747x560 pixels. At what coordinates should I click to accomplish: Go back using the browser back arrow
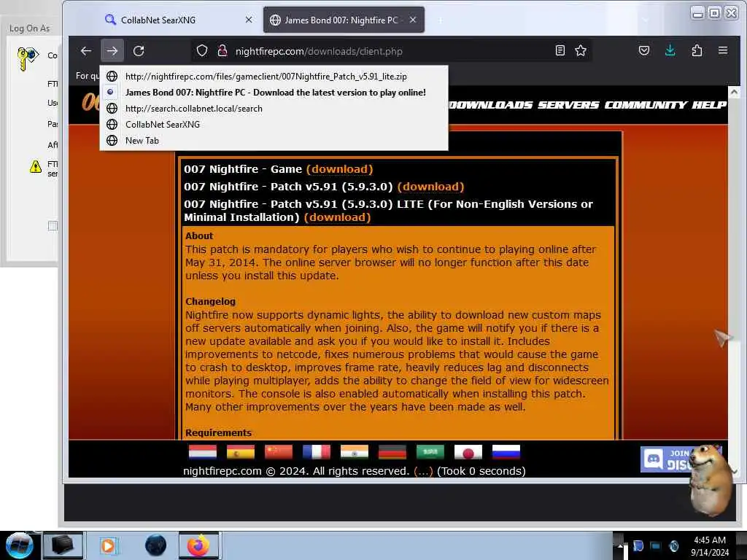coord(86,51)
